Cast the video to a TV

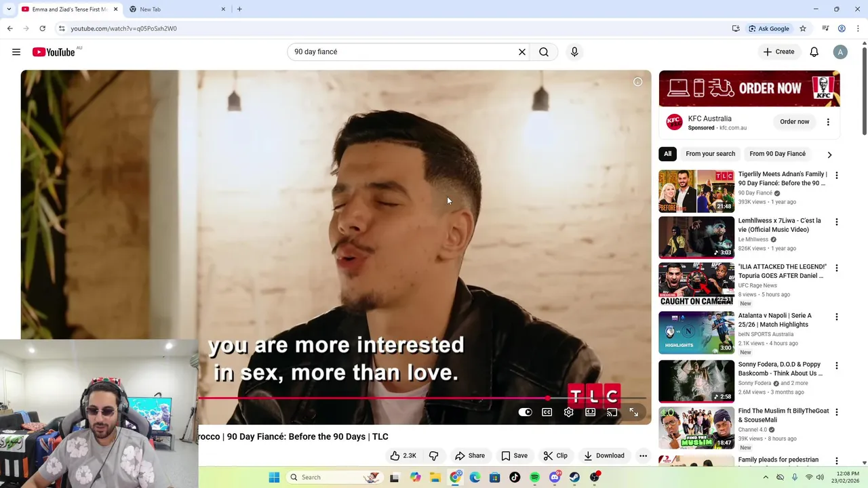coord(612,412)
